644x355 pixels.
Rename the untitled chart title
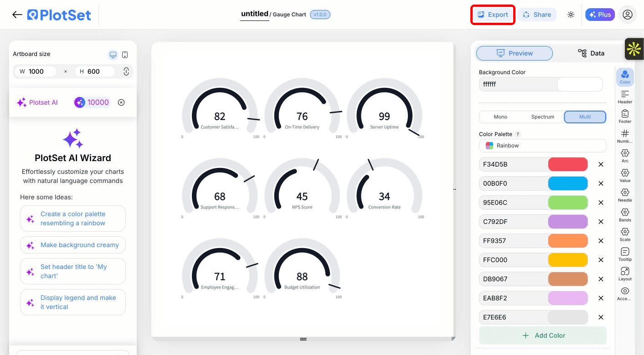pos(254,14)
